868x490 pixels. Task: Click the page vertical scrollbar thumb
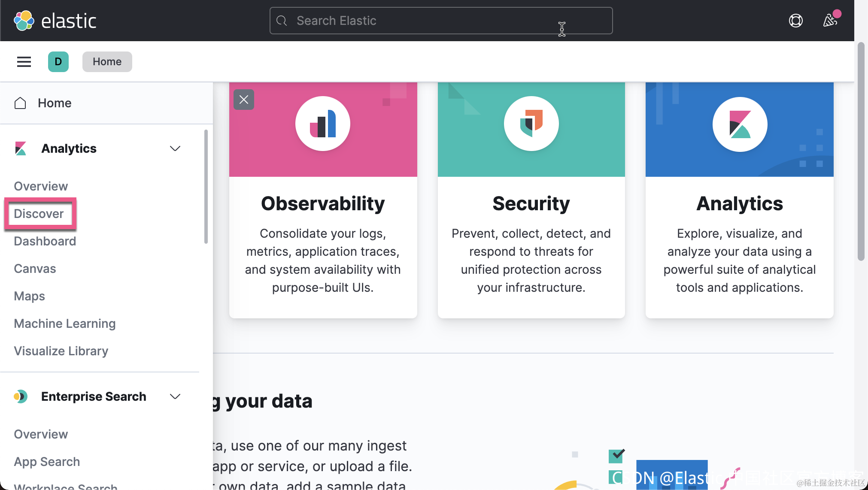coord(861,150)
